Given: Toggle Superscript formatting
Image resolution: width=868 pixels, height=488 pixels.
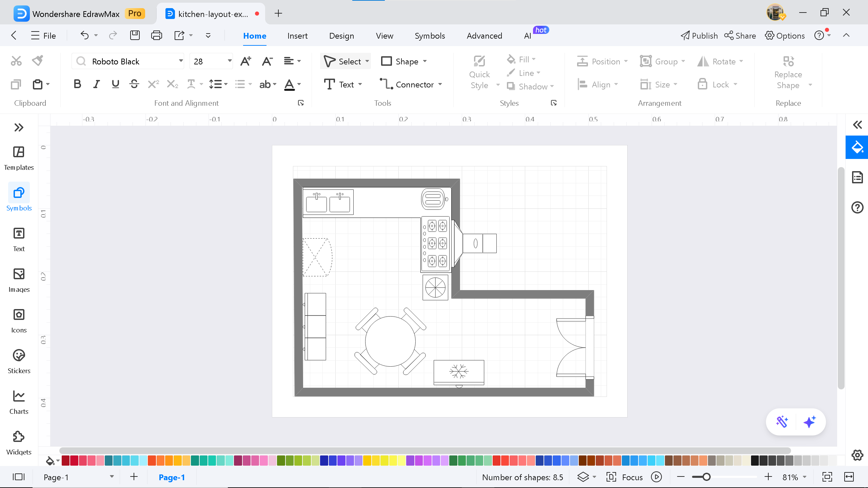Looking at the screenshot, I should (153, 84).
